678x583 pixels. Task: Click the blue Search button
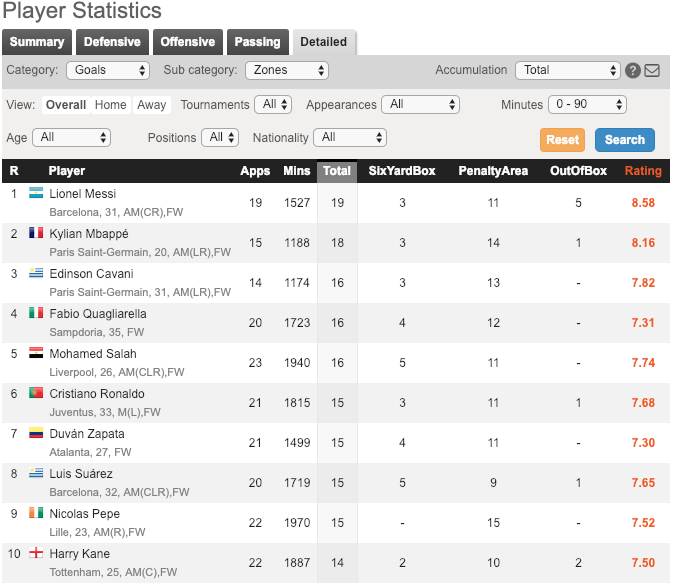pos(625,140)
